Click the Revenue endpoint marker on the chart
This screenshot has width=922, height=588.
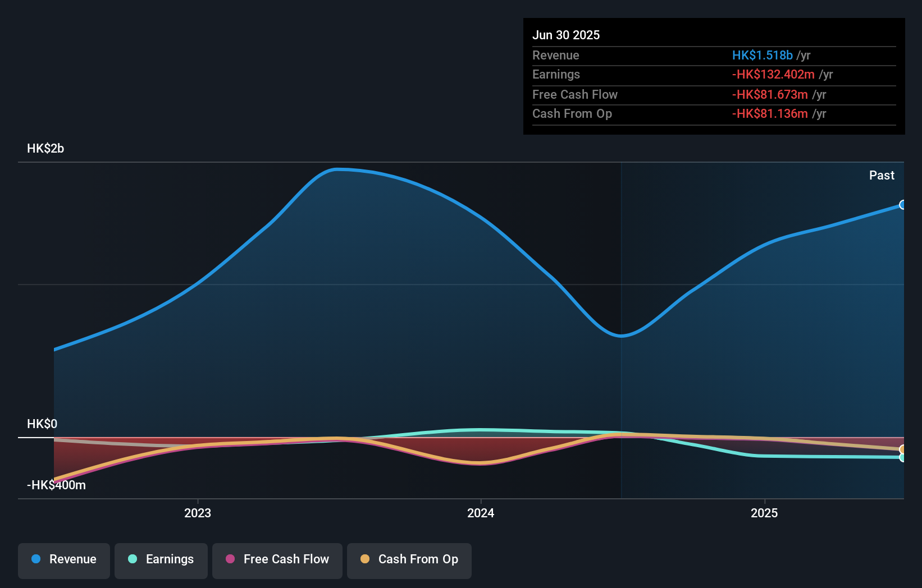click(902, 205)
